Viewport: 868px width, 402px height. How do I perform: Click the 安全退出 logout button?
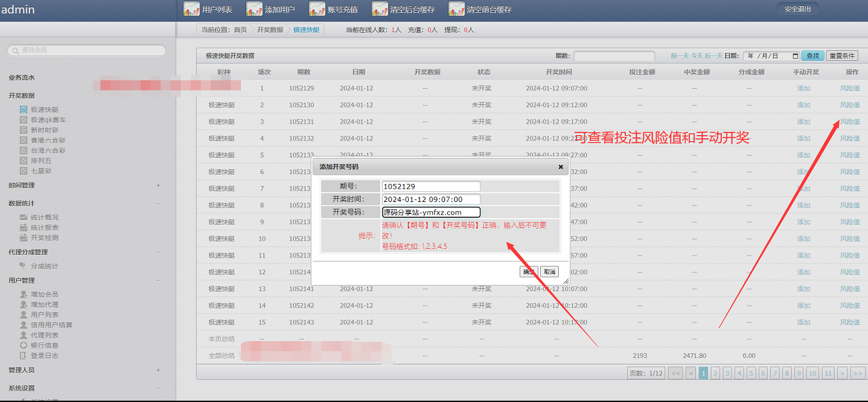[x=797, y=9]
